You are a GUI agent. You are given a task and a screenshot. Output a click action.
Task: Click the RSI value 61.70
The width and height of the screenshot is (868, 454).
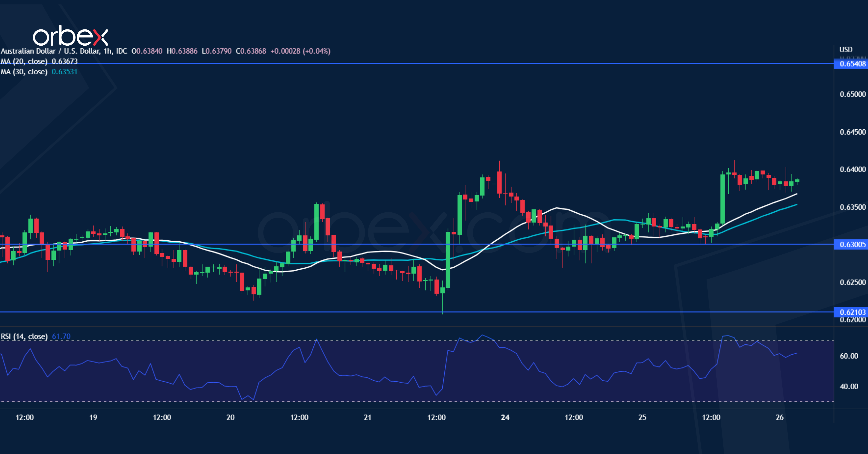coord(61,337)
